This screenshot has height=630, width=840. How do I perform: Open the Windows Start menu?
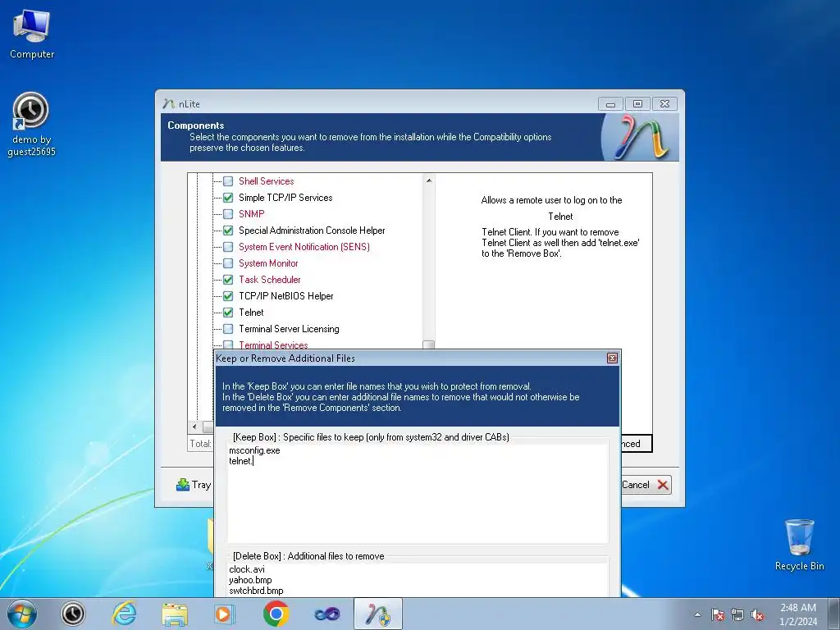(22, 614)
